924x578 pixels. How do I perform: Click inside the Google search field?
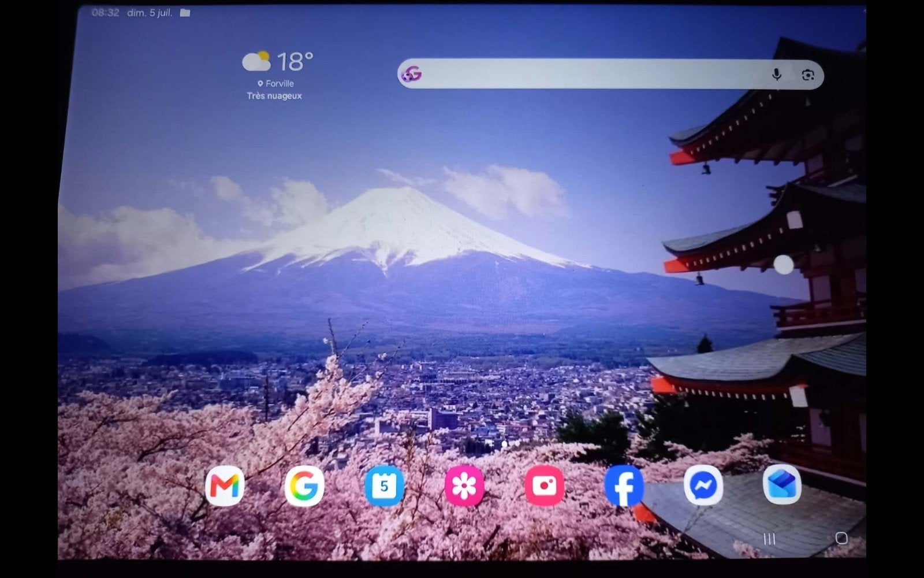(x=610, y=74)
